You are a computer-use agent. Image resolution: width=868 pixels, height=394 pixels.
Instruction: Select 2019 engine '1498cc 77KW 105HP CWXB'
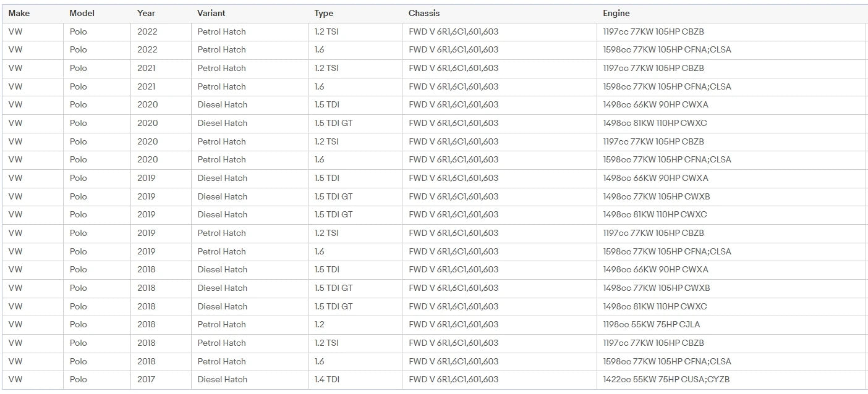(657, 196)
